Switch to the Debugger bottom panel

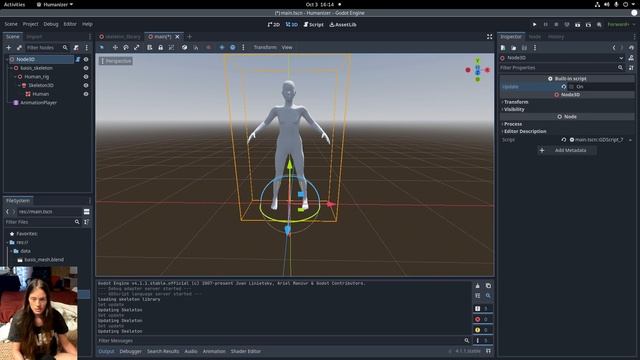(131, 351)
